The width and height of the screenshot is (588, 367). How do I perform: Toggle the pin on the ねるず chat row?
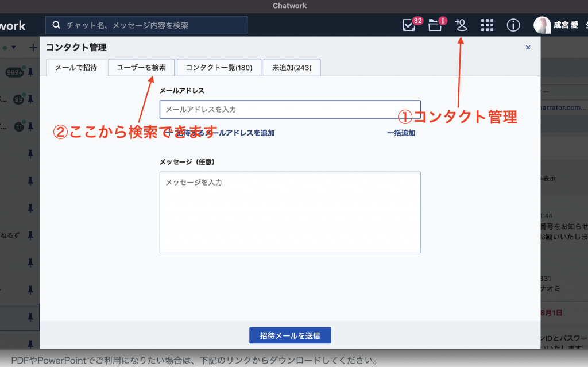pyautogui.click(x=30, y=235)
